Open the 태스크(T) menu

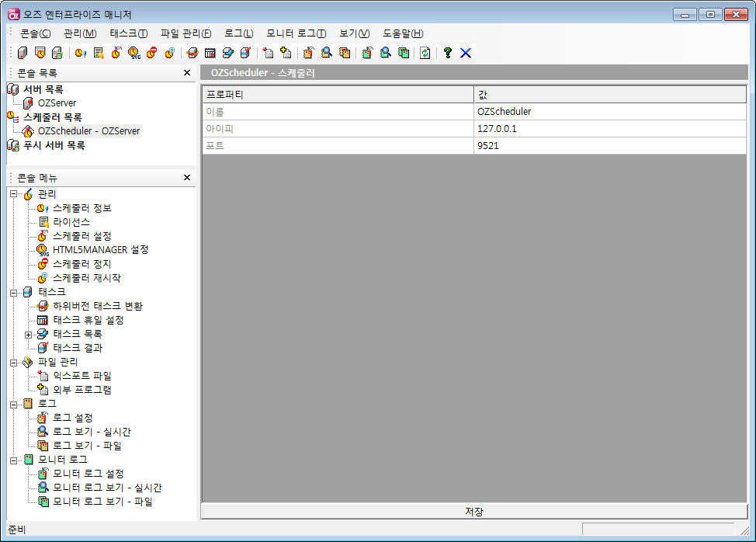[x=129, y=33]
